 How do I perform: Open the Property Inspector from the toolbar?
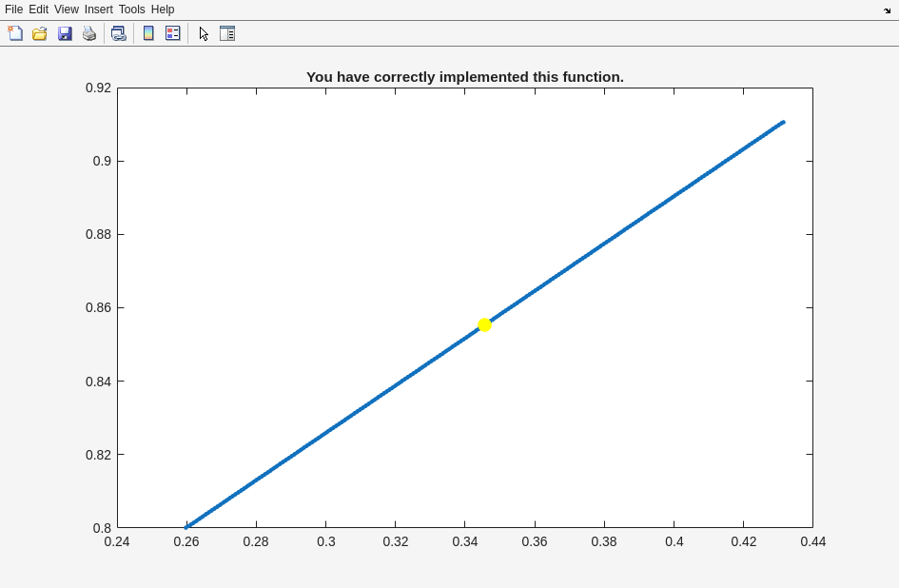pyautogui.click(x=227, y=33)
